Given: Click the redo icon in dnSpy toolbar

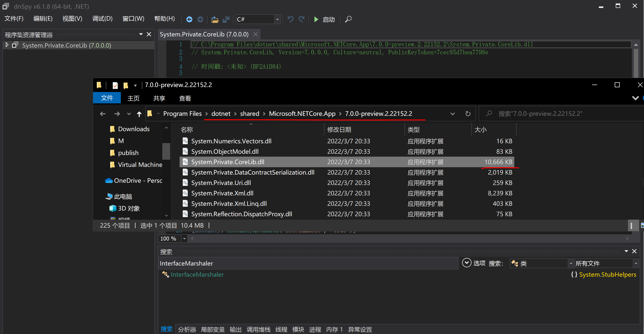Looking at the screenshot, I should (302, 19).
